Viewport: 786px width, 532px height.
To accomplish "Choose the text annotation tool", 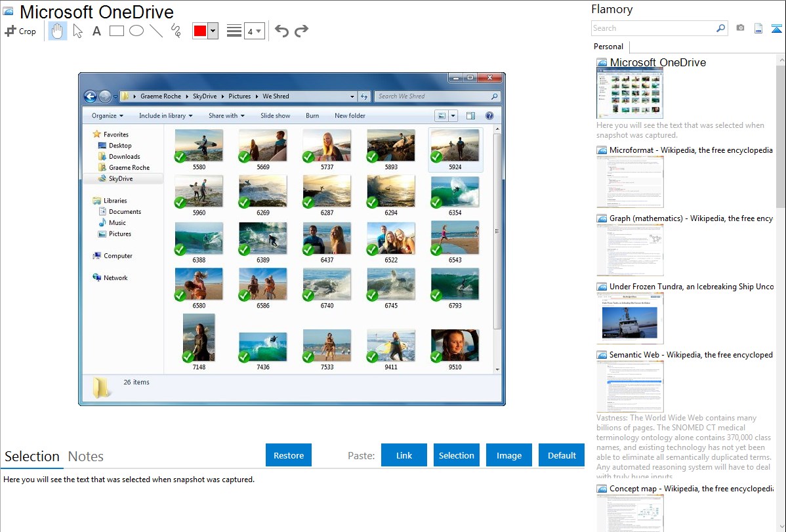I will click(x=96, y=31).
